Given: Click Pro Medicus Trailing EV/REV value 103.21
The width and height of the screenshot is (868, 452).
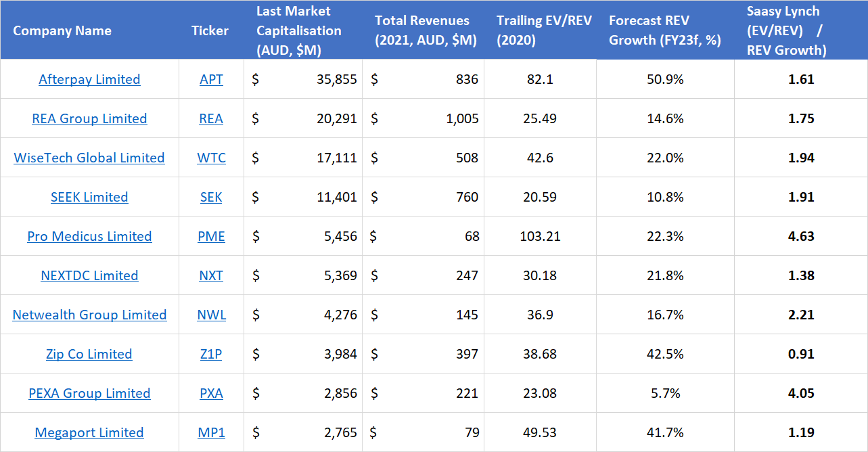Looking at the screenshot, I should coord(540,236).
